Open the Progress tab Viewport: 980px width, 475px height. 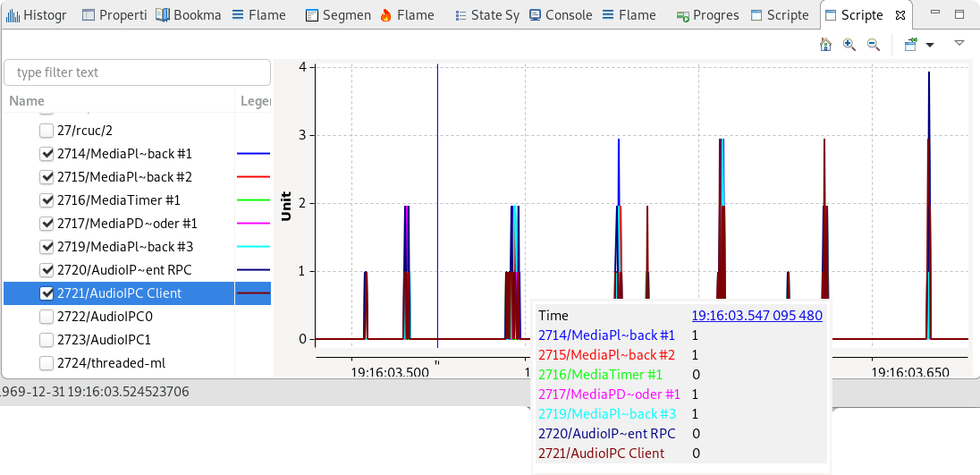point(707,15)
